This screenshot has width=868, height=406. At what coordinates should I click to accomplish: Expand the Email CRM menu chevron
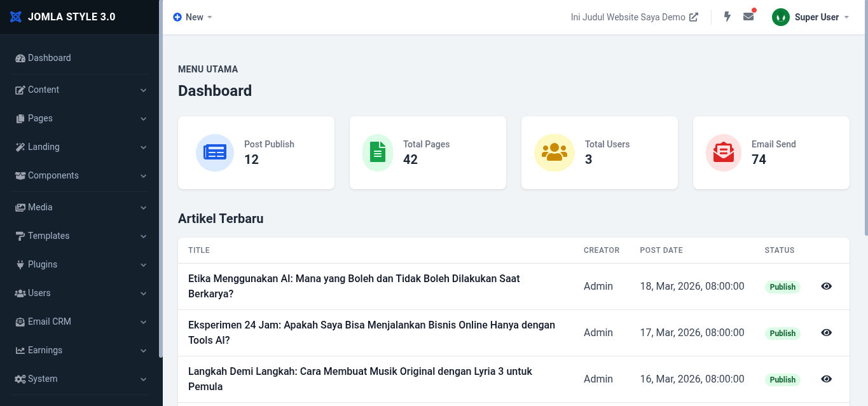(143, 322)
